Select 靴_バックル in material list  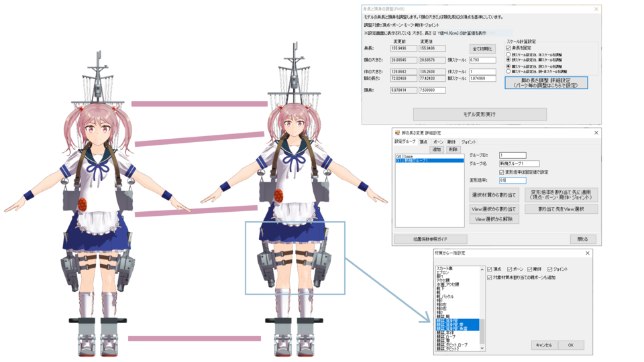(x=458, y=297)
